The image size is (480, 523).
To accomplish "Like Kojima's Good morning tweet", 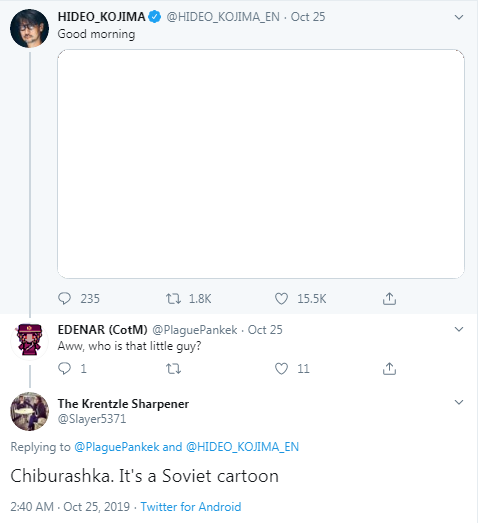I will tap(281, 299).
